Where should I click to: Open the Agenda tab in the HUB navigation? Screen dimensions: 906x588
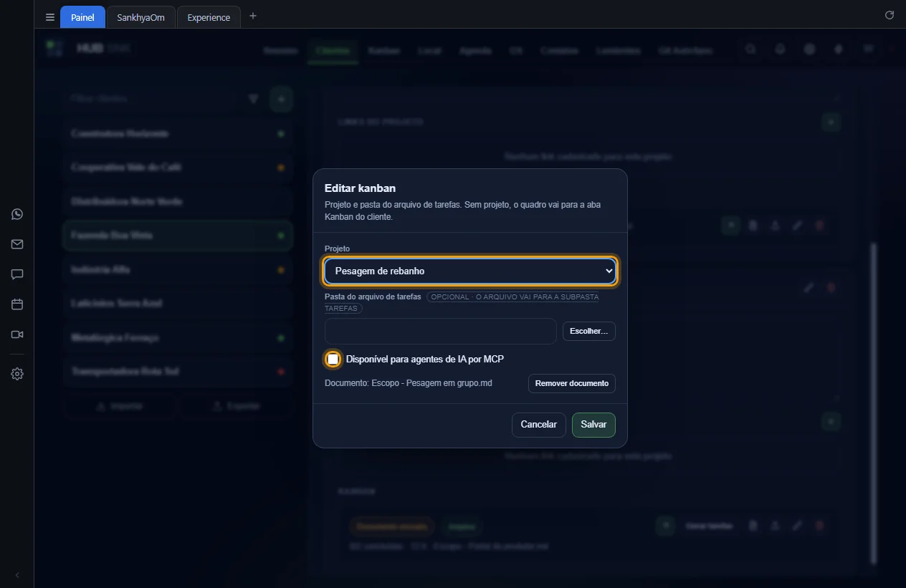pyautogui.click(x=475, y=51)
